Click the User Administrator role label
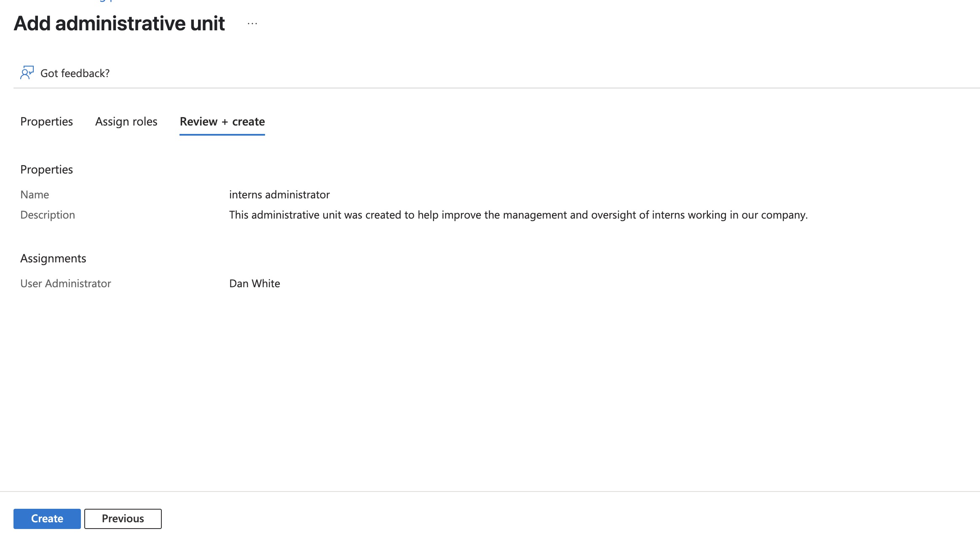The image size is (980, 545). [66, 283]
